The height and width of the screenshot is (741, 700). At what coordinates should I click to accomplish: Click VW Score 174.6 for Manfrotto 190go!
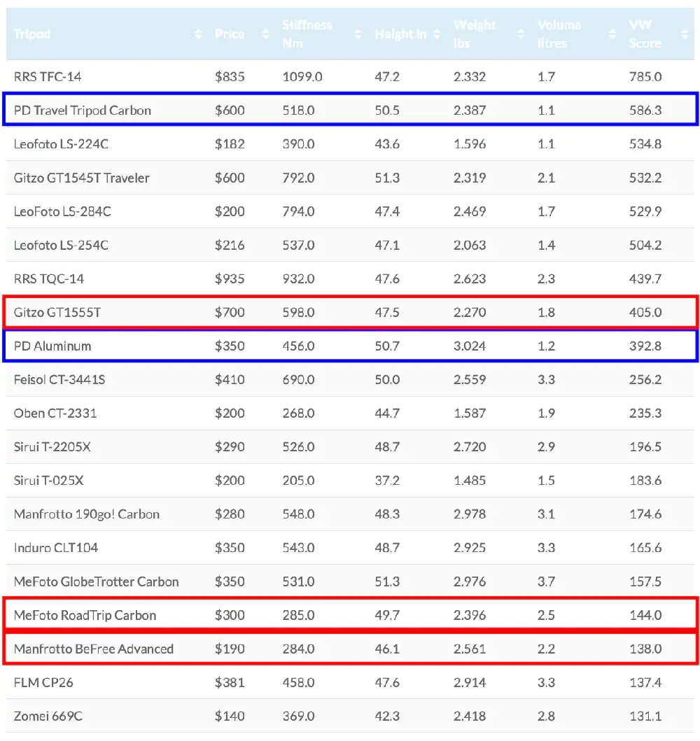[645, 514]
